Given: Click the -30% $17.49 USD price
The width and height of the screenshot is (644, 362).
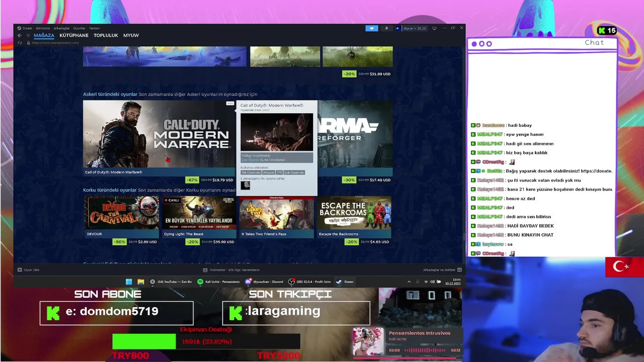Looking at the screenshot, I should click(367, 180).
